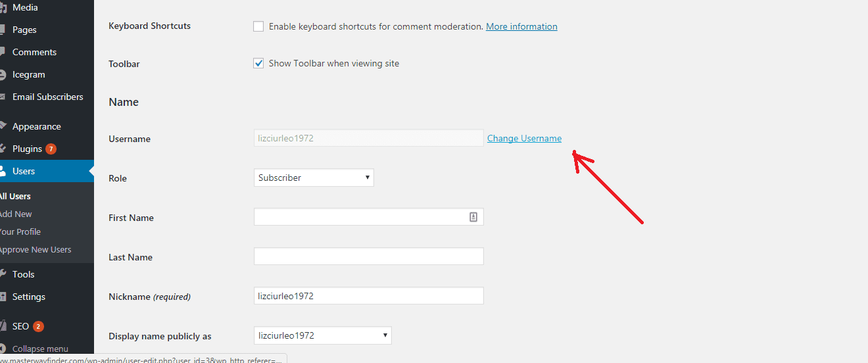The width and height of the screenshot is (868, 363).
Task: Open the Add New submenu item
Action: (x=16, y=214)
